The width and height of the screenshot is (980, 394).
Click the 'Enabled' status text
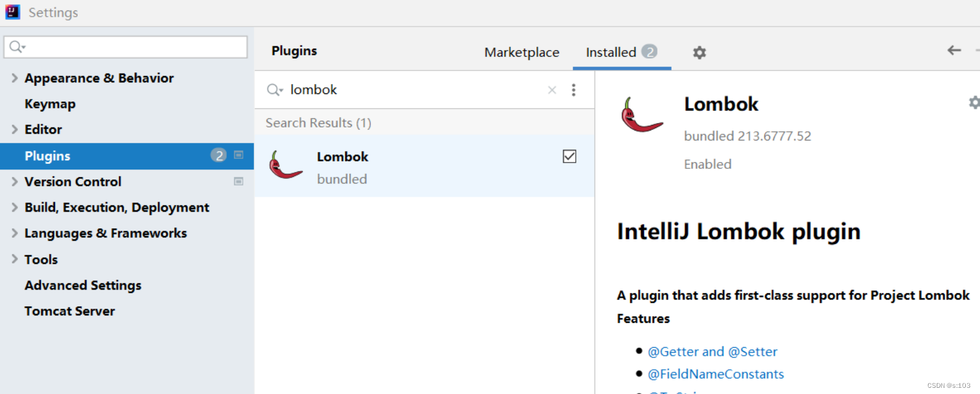click(708, 164)
